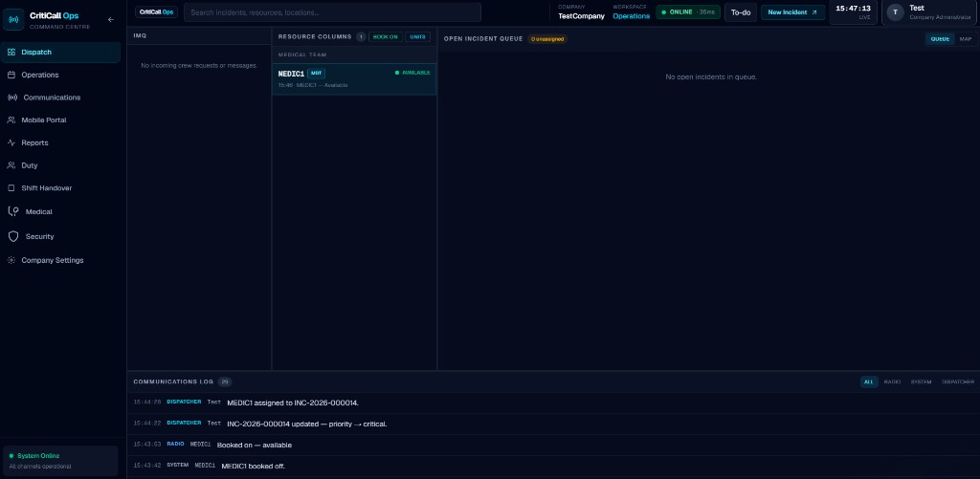Image resolution: width=980 pixels, height=479 pixels.
Task: Click the Security shield icon
Action: point(13,237)
